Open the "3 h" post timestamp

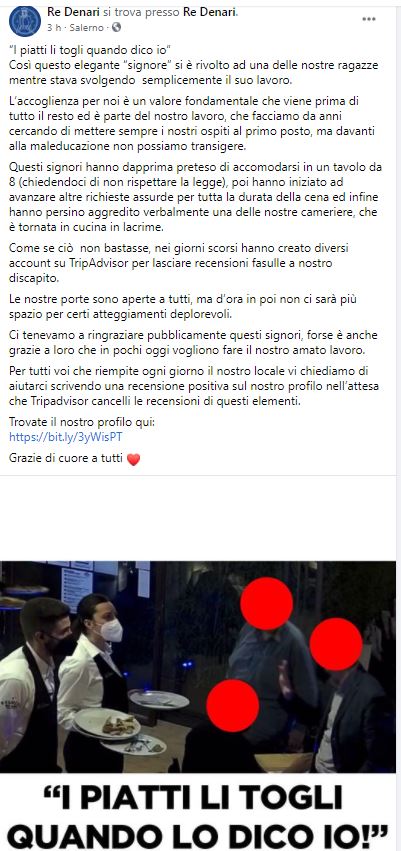coord(53,27)
